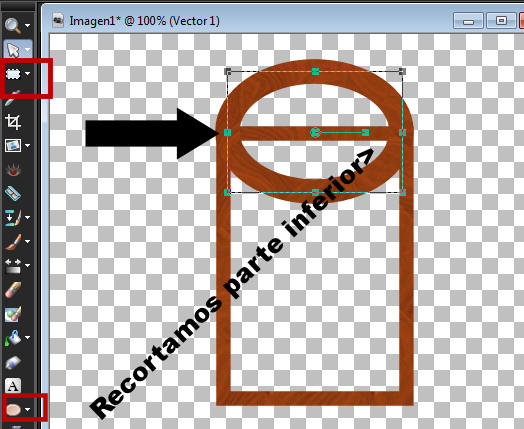The width and height of the screenshot is (524, 429).
Task: Select the Clone Brush tool
Action: tap(13, 218)
